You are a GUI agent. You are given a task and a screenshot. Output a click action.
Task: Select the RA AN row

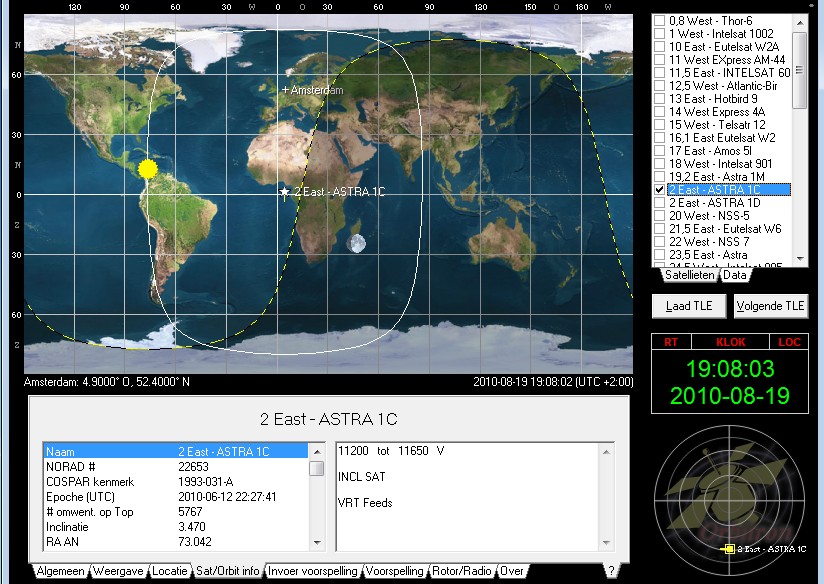pos(176,542)
